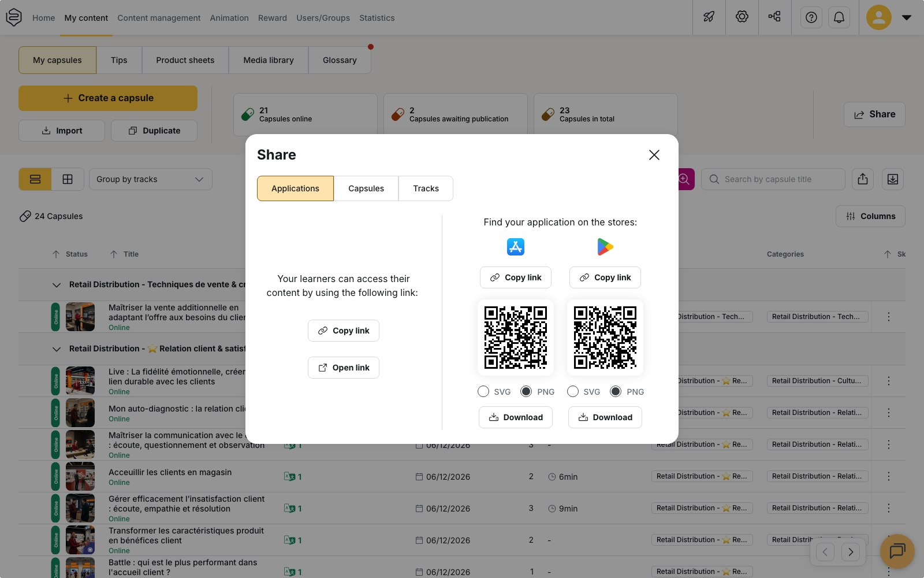Click the Open link button
Viewport: 924px width, 578px height.
(344, 368)
